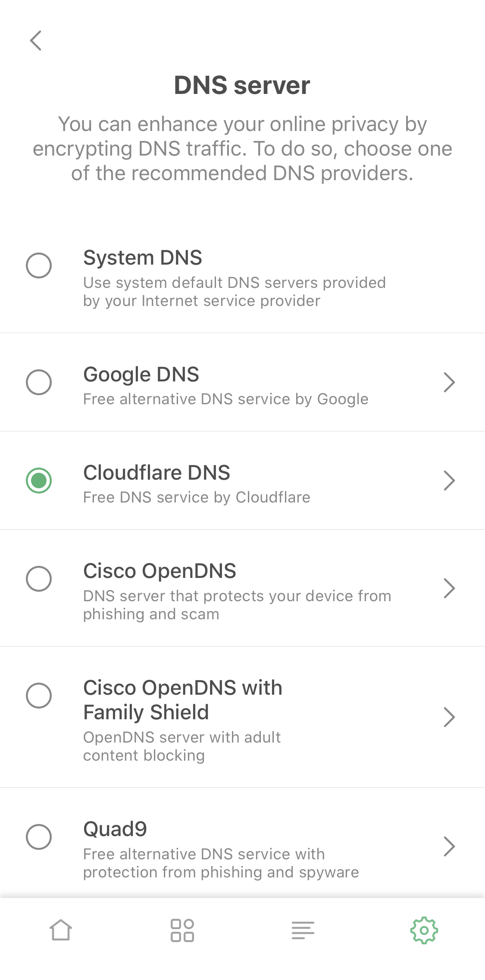Tap the Cisco OpenDNS description text
The height and width of the screenshot is (980, 485).
237,605
